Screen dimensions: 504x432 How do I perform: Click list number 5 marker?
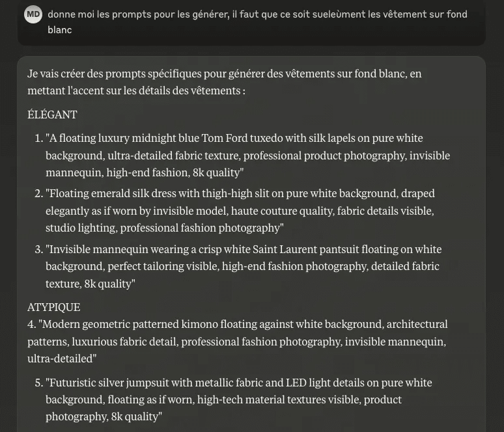[39, 383]
